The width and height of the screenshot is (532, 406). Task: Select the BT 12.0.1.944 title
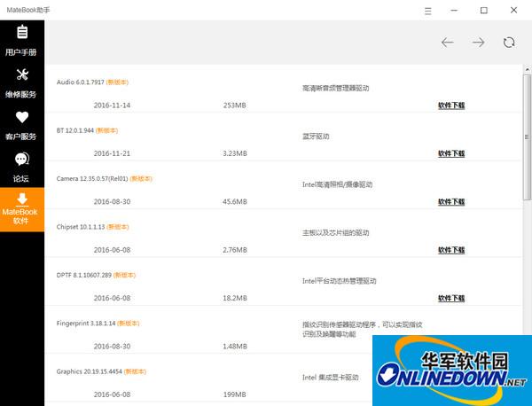(x=75, y=130)
